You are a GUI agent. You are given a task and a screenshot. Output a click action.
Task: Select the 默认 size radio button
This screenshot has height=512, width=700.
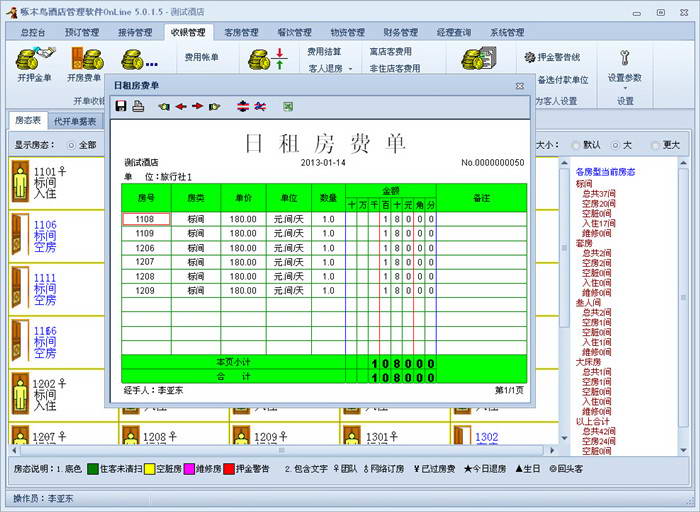coord(575,145)
